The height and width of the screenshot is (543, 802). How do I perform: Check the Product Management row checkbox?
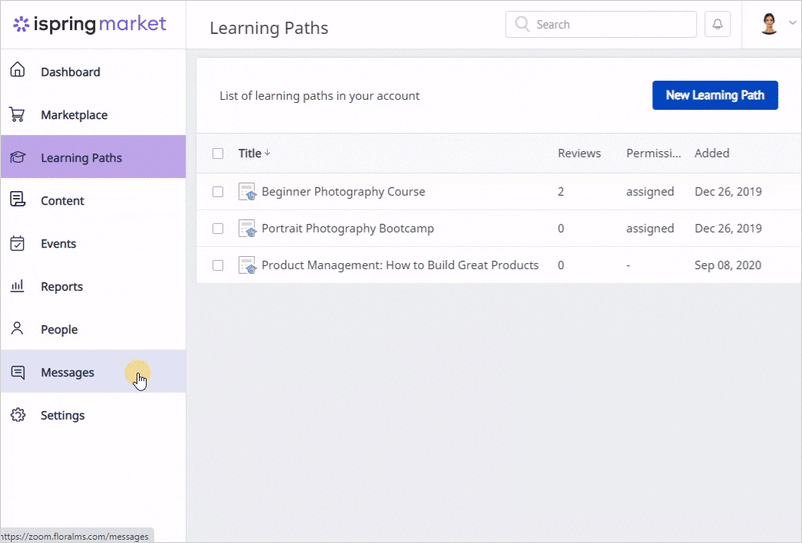(218, 265)
